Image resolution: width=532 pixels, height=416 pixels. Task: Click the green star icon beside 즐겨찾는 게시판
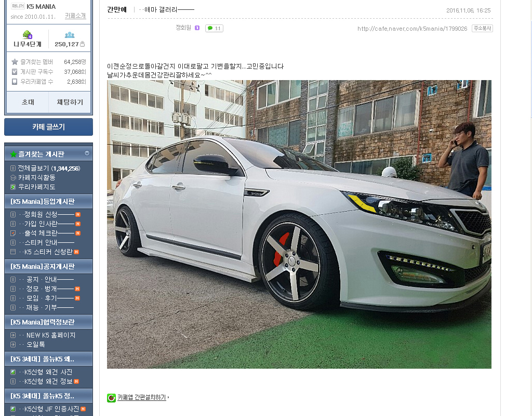point(13,154)
